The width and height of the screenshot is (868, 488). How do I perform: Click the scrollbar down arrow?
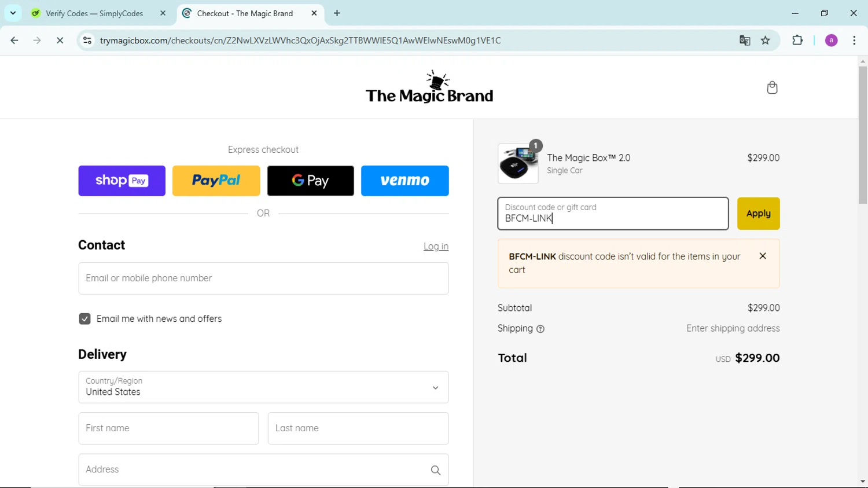[x=863, y=482]
